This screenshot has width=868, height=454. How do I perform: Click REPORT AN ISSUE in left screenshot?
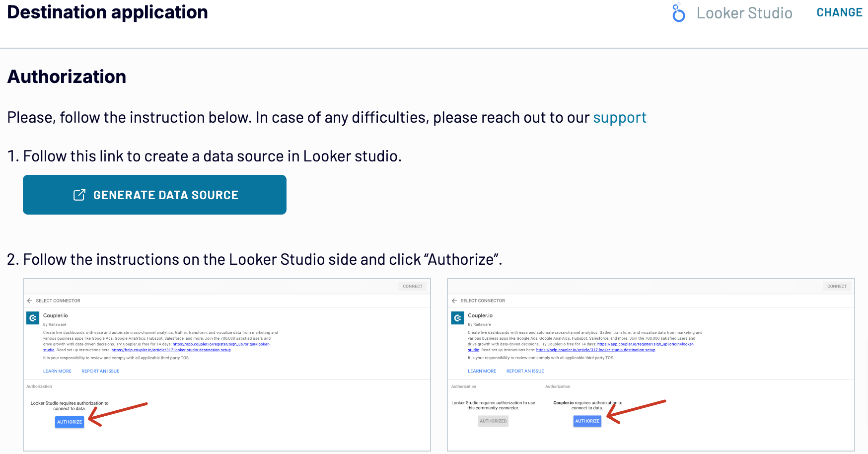pyautogui.click(x=100, y=371)
